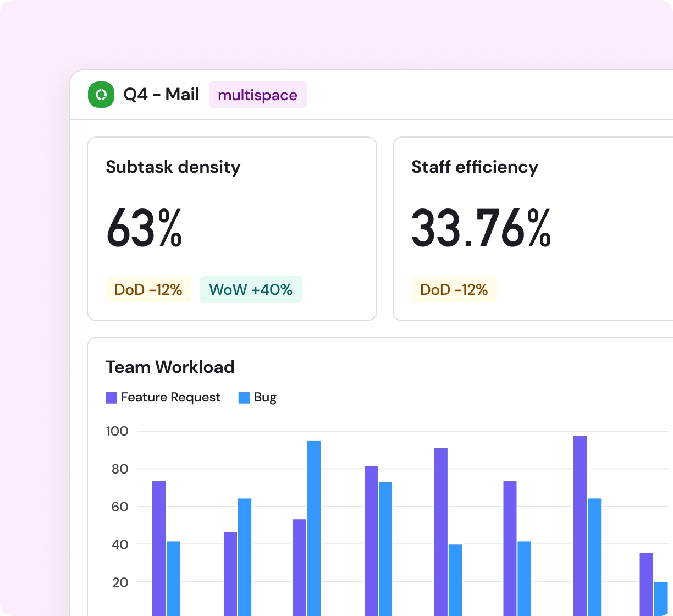This screenshot has width=673, height=616.
Task: Click DoD -12% badge under Staff efficiency
Action: click(x=454, y=289)
